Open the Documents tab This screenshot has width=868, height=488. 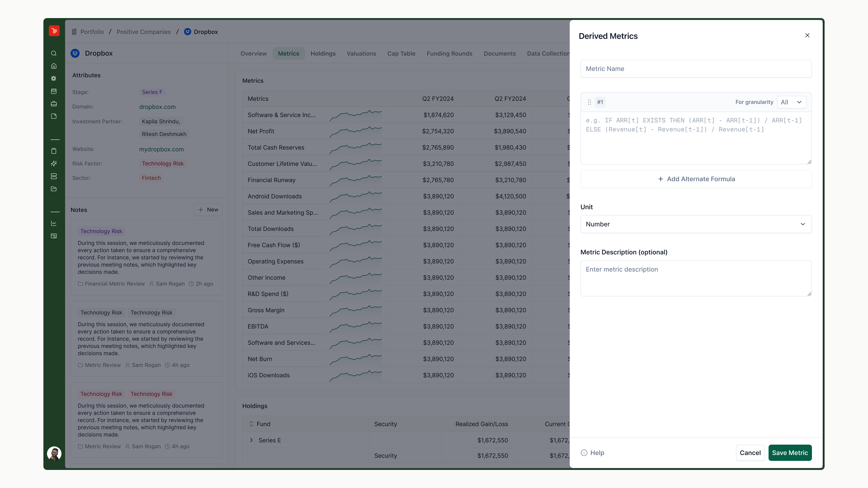click(x=499, y=54)
